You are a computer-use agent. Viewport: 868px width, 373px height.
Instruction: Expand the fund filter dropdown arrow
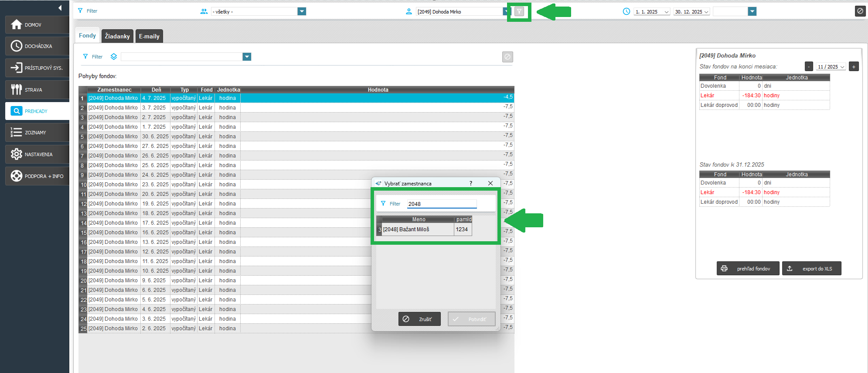pos(247,57)
